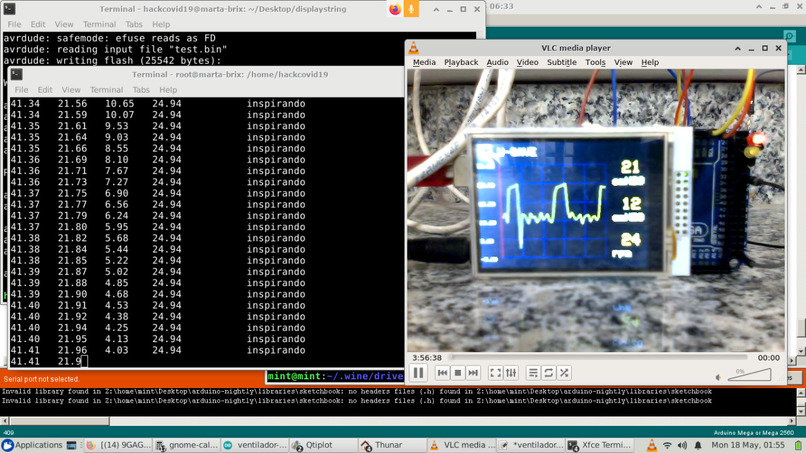Screen dimensions: 806x453
Task: Roll up the VLC window with the arrow button
Action: (x=738, y=48)
